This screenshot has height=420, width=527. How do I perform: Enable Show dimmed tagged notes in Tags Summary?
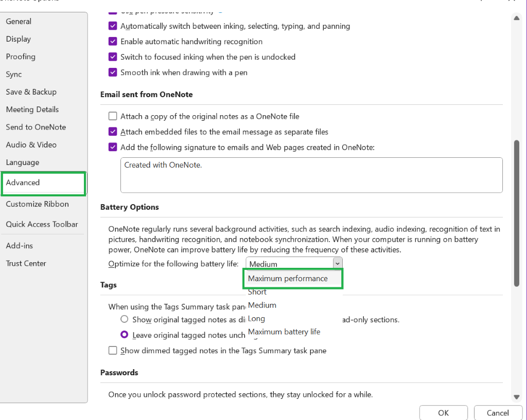[113, 351]
